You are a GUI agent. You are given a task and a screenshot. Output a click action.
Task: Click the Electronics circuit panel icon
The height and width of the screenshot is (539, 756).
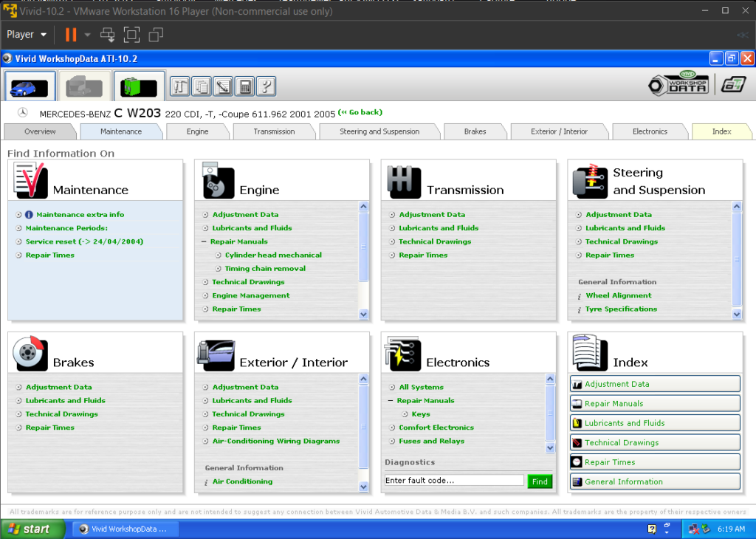pyautogui.click(x=403, y=354)
